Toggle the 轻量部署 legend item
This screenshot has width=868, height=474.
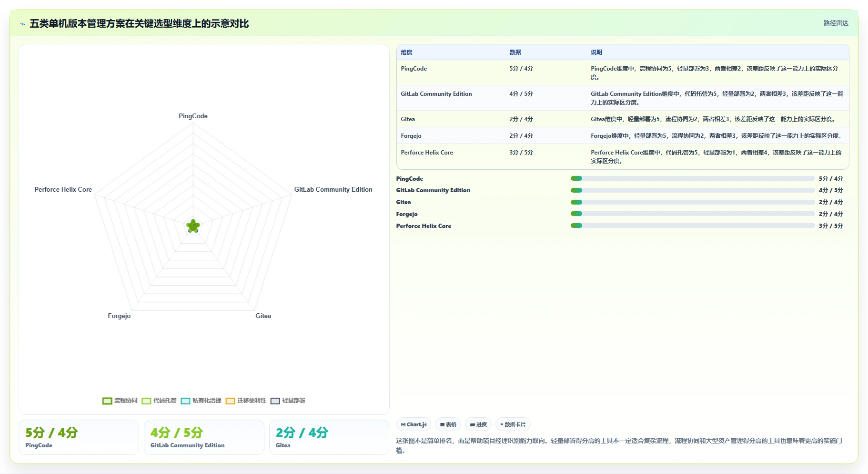coord(288,401)
